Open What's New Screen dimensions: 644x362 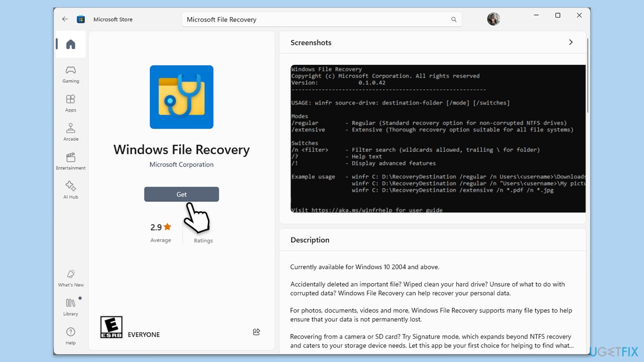click(71, 278)
